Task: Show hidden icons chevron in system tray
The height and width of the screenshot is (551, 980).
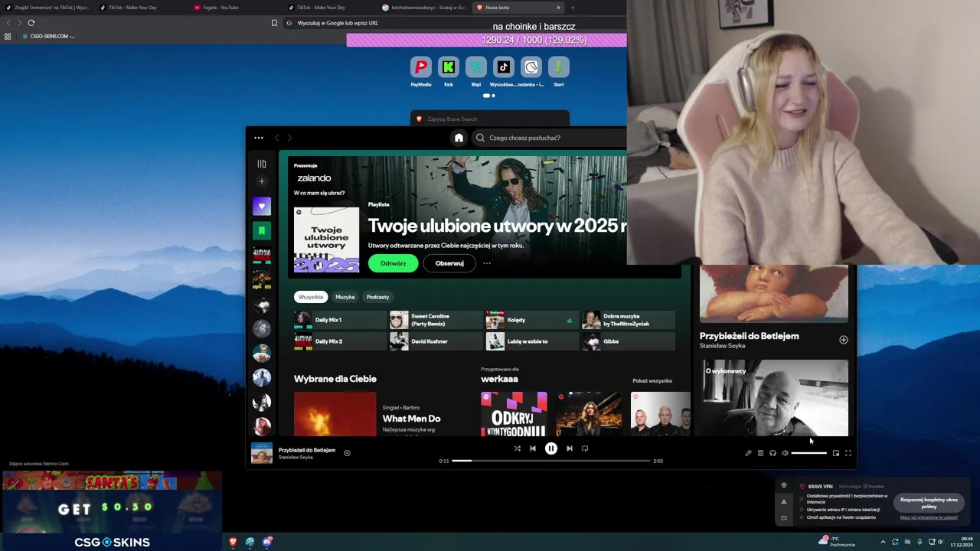Action: (x=883, y=542)
